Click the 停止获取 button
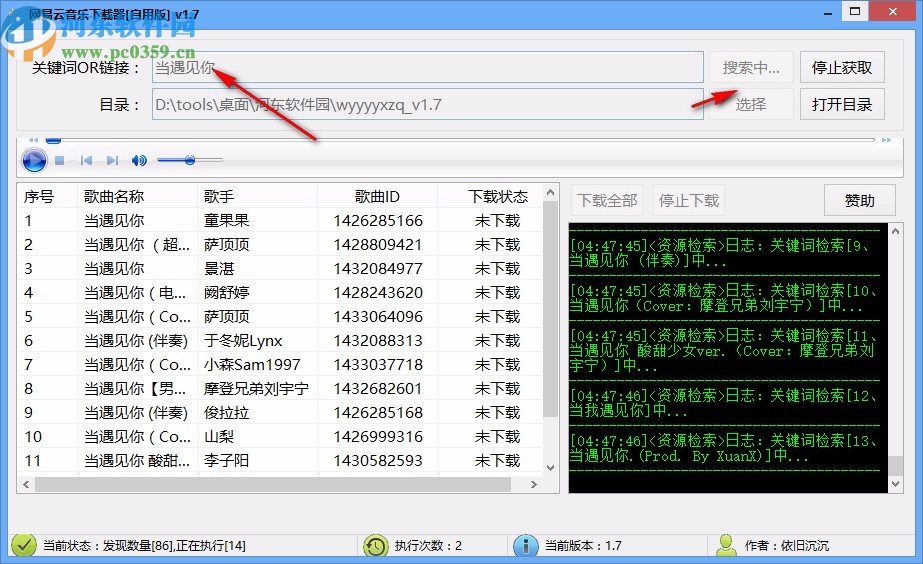The width and height of the screenshot is (923, 564). click(x=842, y=68)
